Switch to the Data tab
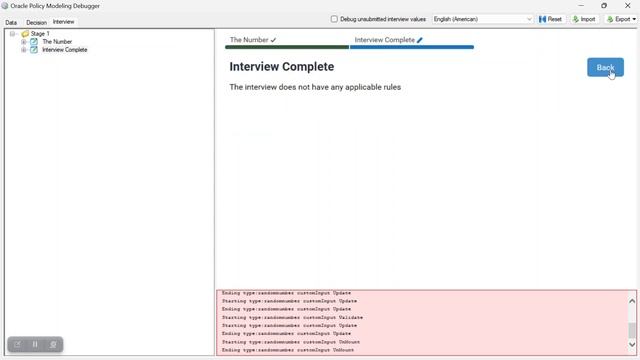 [11, 22]
